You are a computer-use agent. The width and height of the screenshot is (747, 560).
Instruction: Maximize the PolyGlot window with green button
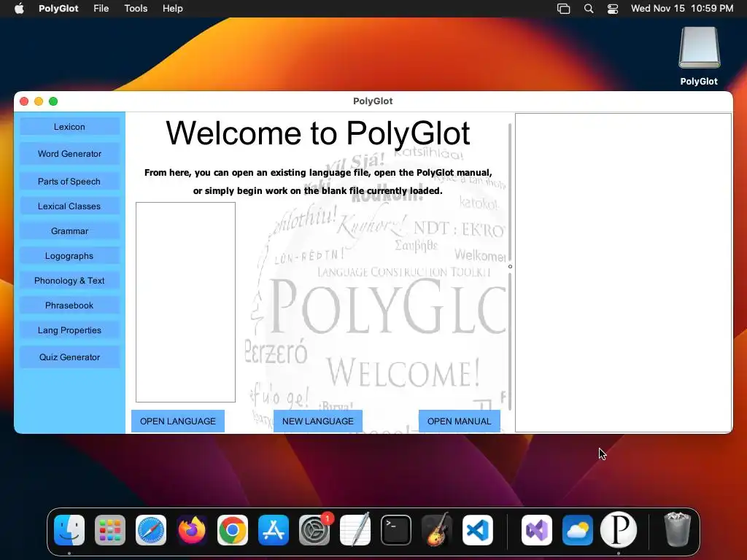click(53, 101)
